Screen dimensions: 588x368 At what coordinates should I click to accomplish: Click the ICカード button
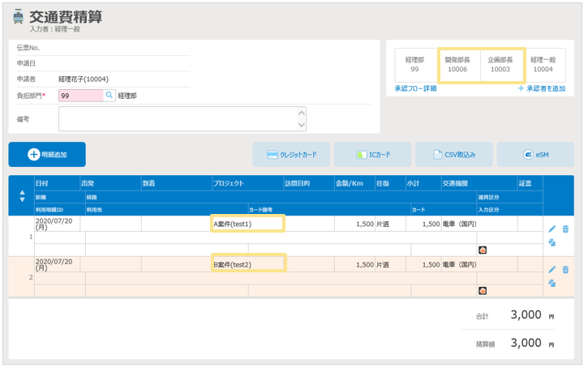pyautogui.click(x=372, y=154)
